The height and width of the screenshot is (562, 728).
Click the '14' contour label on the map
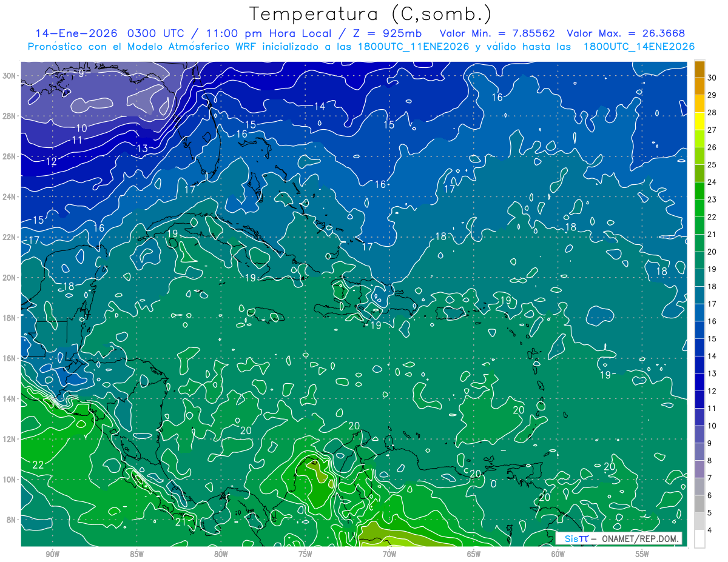319,106
